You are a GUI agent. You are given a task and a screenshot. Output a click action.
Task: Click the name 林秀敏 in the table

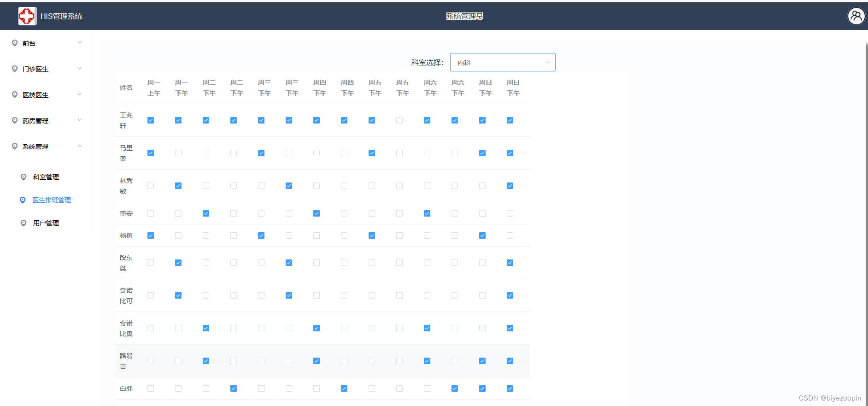pos(126,186)
